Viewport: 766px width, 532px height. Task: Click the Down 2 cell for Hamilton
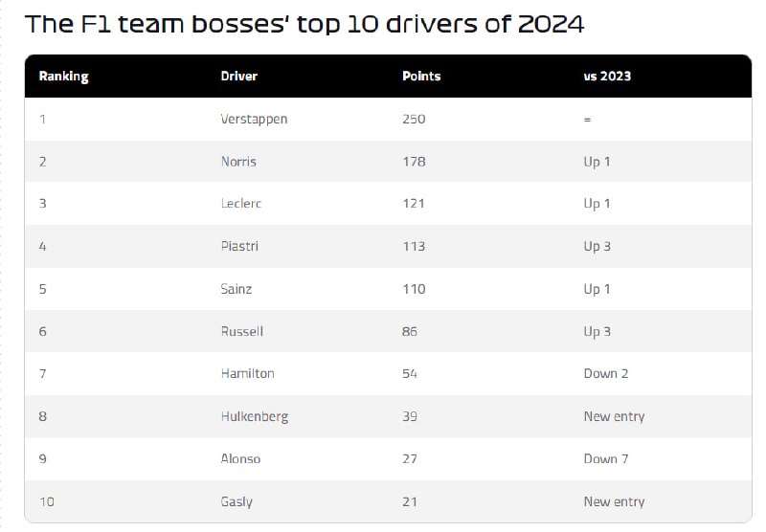pos(606,374)
